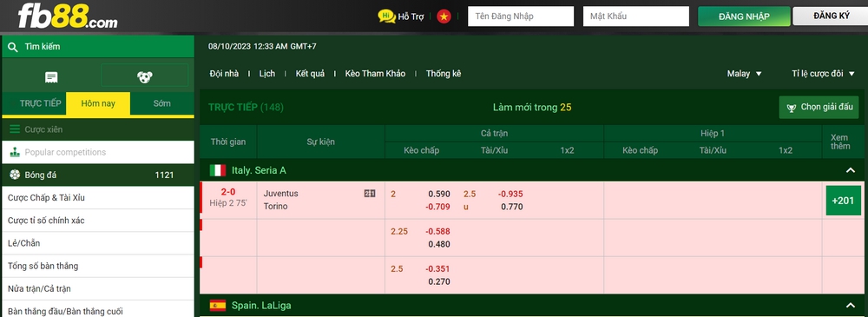Open the Thống kê menu item
This screenshot has width=868, height=317.
click(x=444, y=74)
